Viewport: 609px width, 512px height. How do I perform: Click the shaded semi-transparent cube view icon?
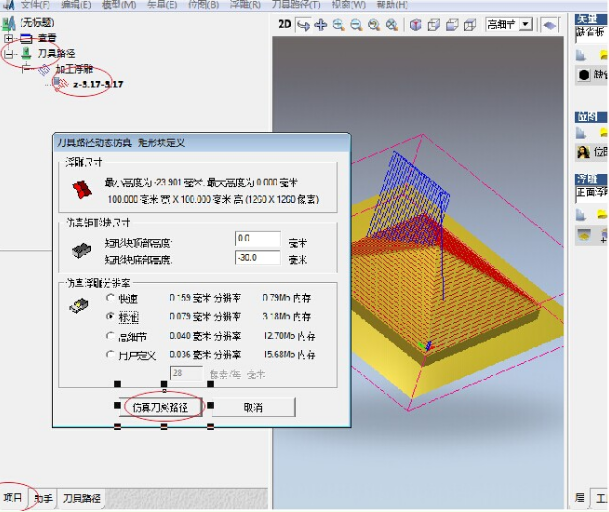[x=452, y=25]
